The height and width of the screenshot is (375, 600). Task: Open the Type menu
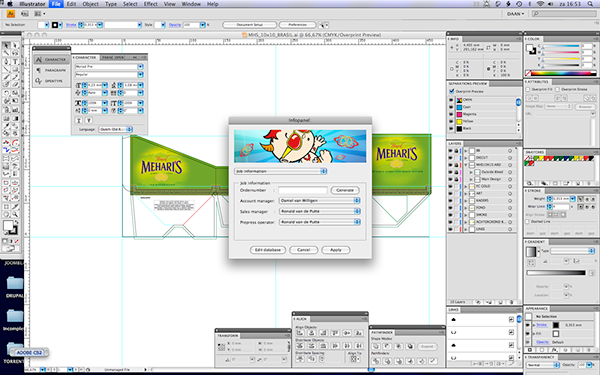111,4
